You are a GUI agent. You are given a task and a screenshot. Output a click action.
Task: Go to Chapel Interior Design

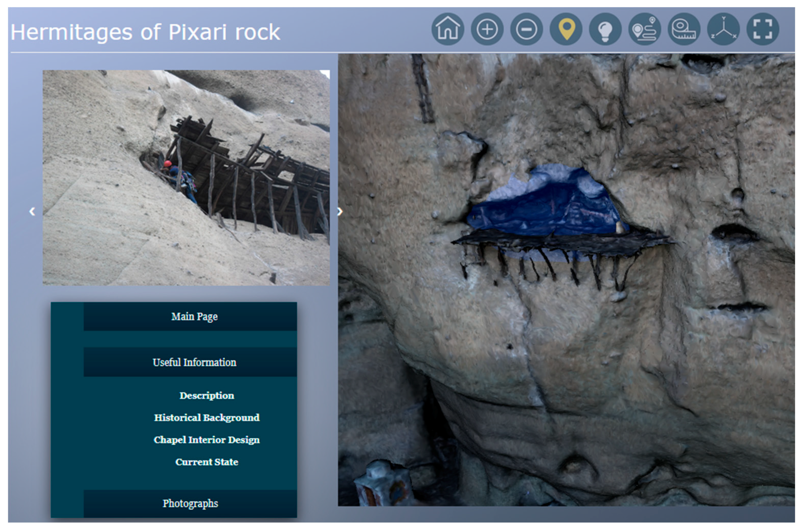[206, 440]
